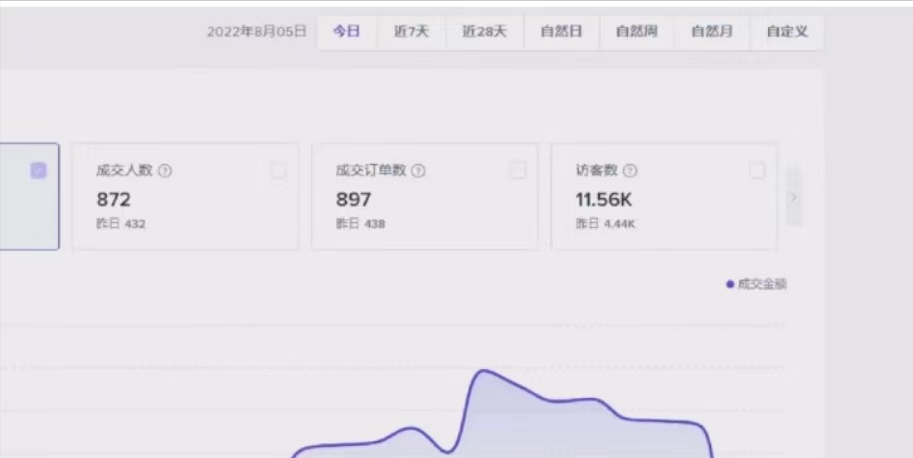
Task: Select the 今日 tab
Action: tap(347, 32)
